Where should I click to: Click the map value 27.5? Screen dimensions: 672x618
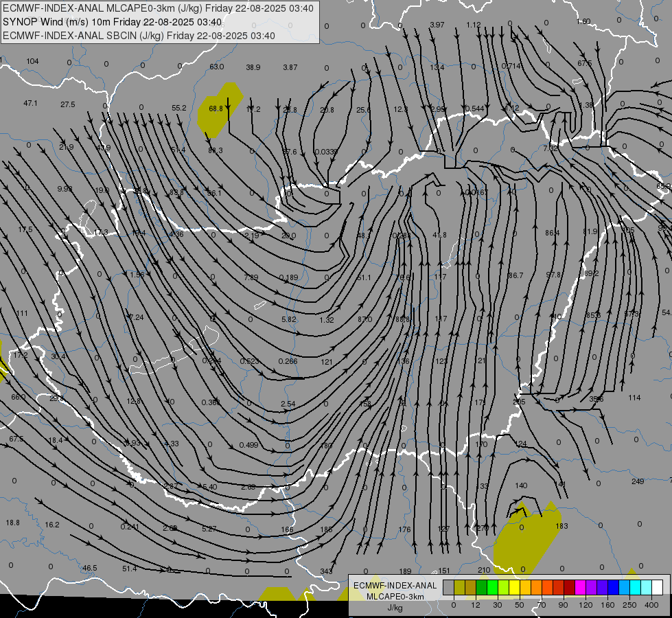68,104
